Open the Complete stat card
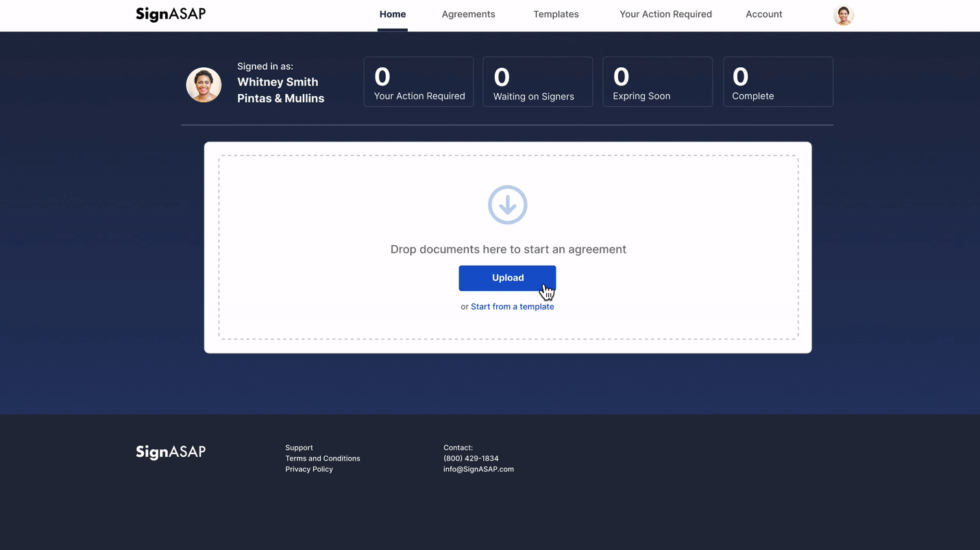The height and width of the screenshot is (550, 980). (779, 82)
